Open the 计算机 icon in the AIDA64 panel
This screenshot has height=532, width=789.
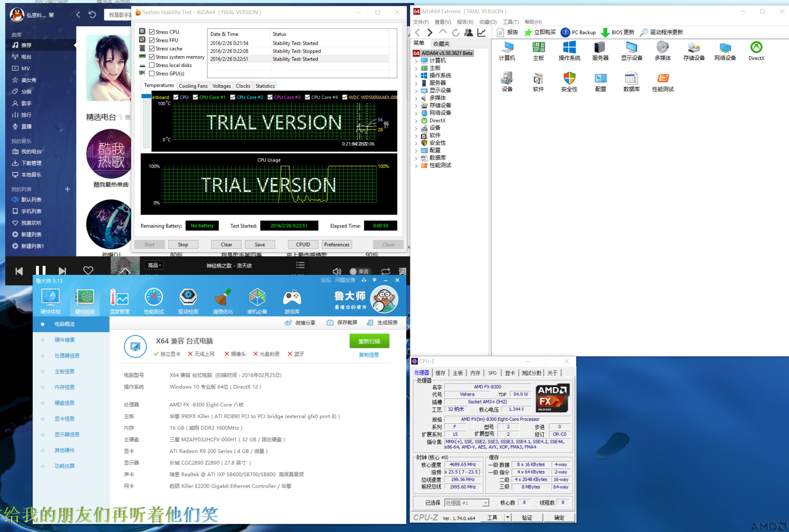(x=507, y=51)
